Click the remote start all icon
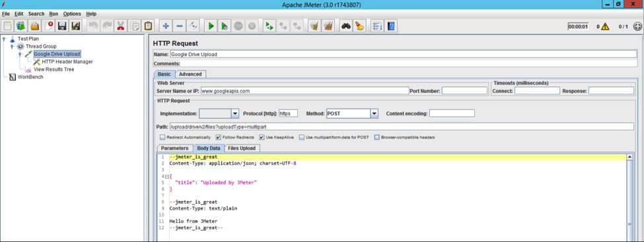 click(269, 26)
